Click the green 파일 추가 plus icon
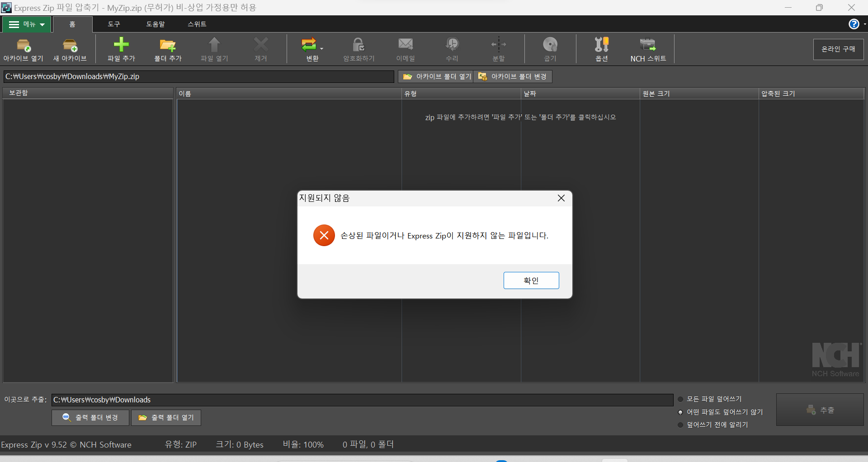The width and height of the screenshot is (868, 462). coord(121,44)
